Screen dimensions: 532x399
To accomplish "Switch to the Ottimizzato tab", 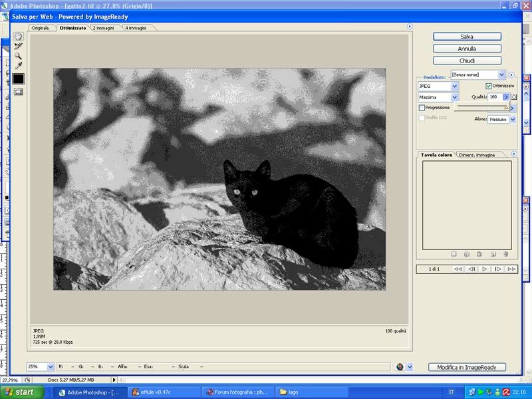I will [x=72, y=28].
